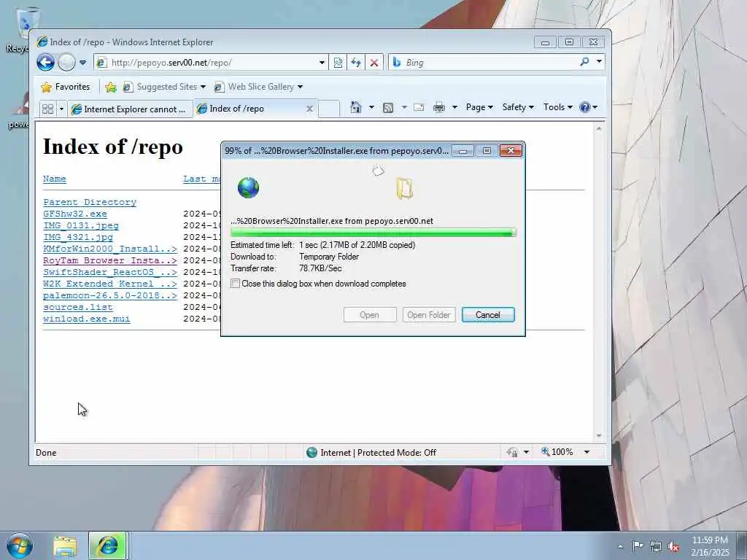Open Web Slice Gallery menu

[x=258, y=87]
